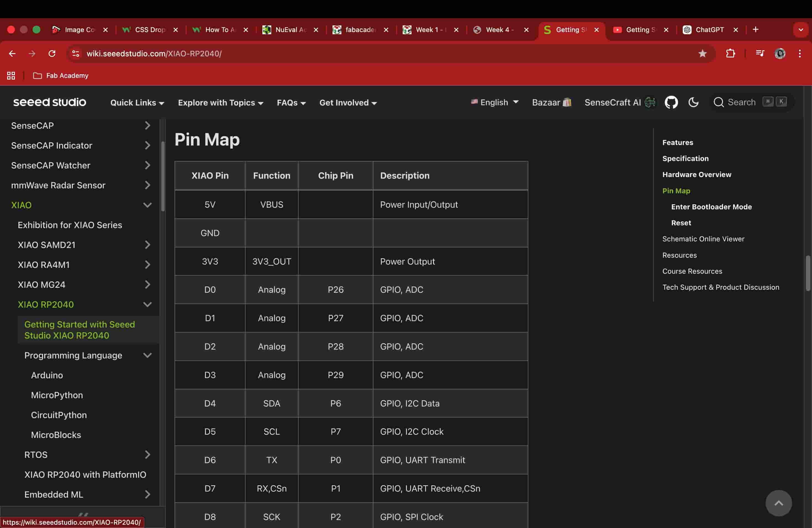Screen dimensions: 812x528
Task: Click the scroll-to-top arrow button
Action: pos(778,503)
